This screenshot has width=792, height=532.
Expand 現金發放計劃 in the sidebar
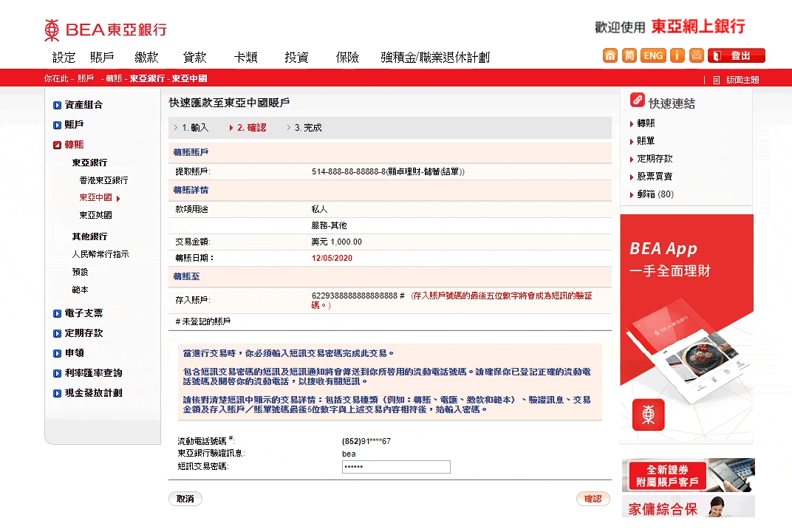(93, 392)
